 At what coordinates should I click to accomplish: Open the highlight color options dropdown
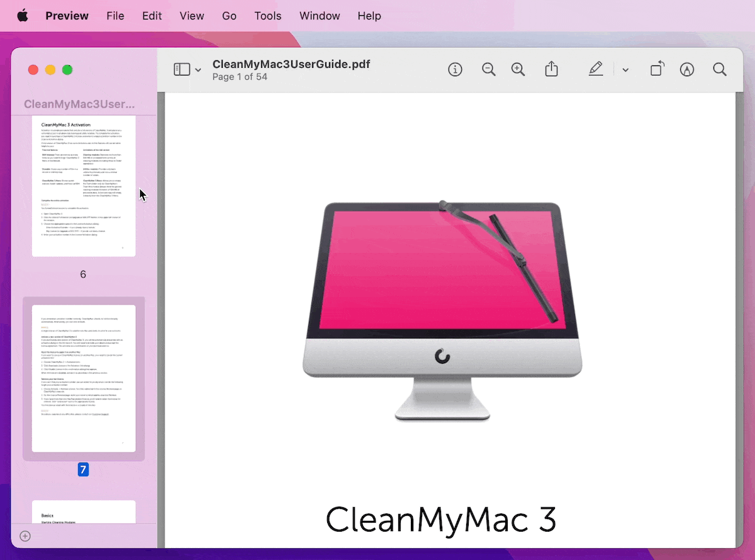(x=625, y=70)
